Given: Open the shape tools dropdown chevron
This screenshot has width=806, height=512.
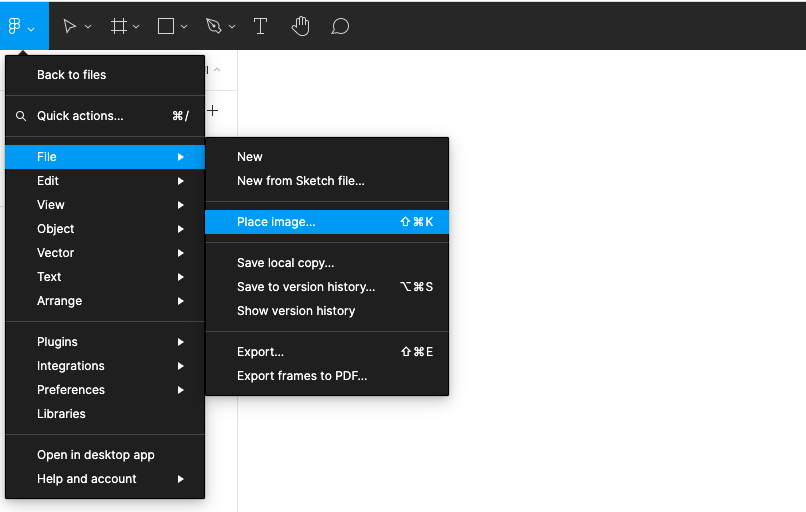Looking at the screenshot, I should [184, 27].
